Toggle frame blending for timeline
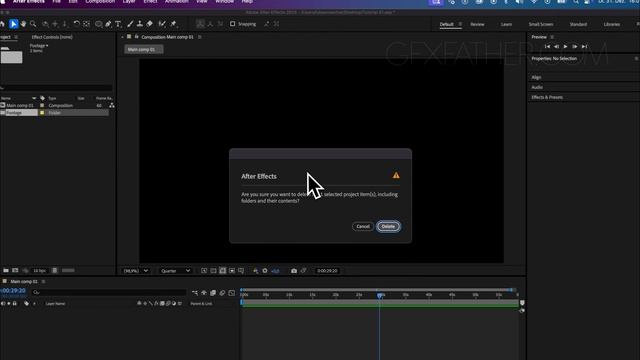The height and width of the screenshot is (360, 640). 213,293
